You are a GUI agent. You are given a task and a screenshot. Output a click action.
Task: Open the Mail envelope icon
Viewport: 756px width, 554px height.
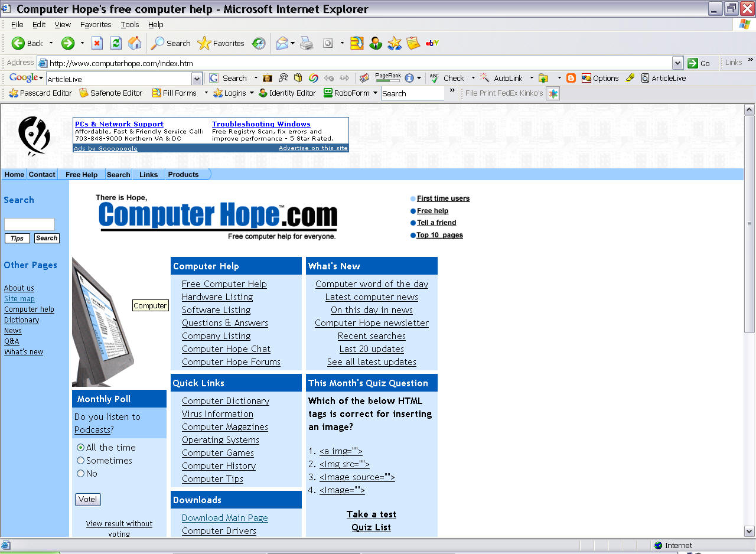point(282,43)
